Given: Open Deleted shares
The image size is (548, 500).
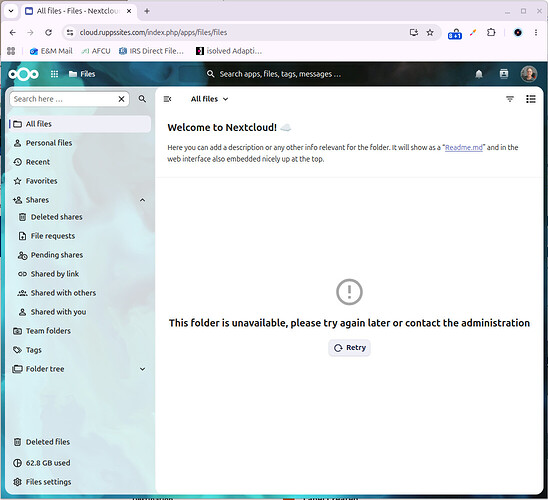Looking at the screenshot, I should point(82,217).
